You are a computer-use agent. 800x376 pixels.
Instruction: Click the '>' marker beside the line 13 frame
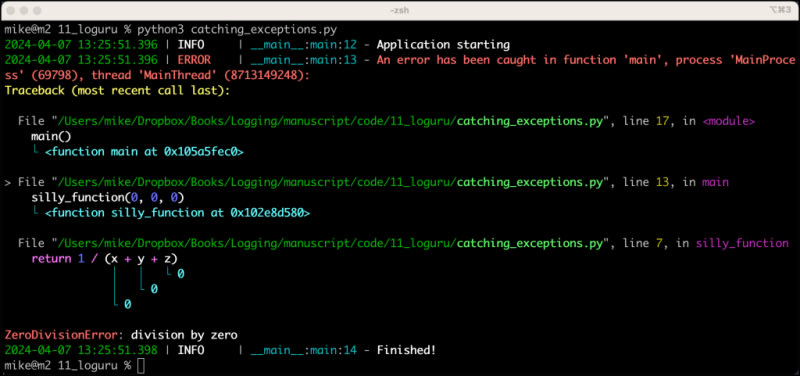8,182
